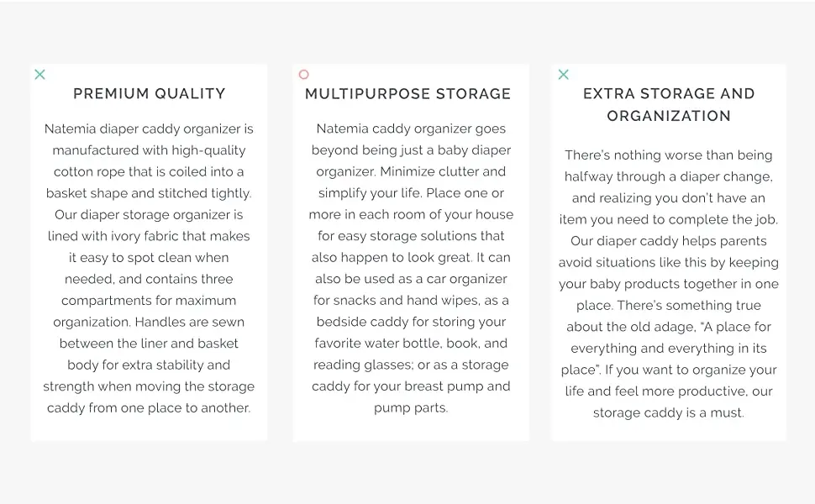Click the line 'cotton rope that is coiled into a'
This screenshot has height=504, width=815.
pyautogui.click(x=149, y=171)
